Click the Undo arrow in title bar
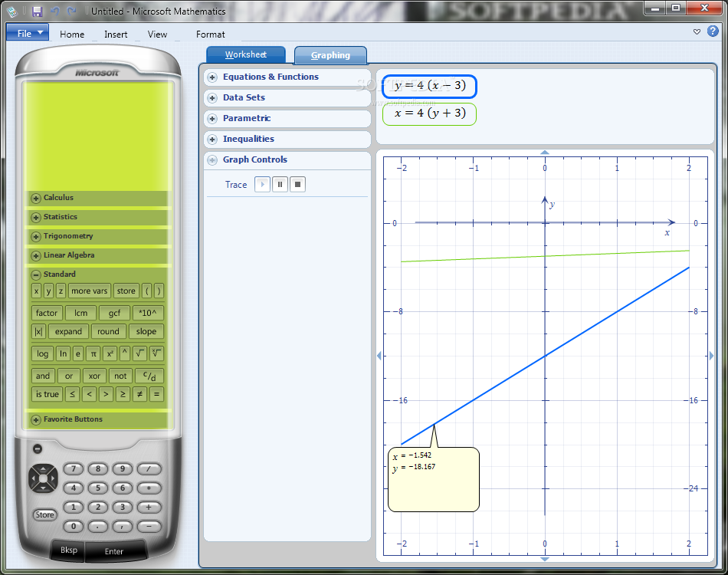The image size is (728, 575). click(54, 11)
